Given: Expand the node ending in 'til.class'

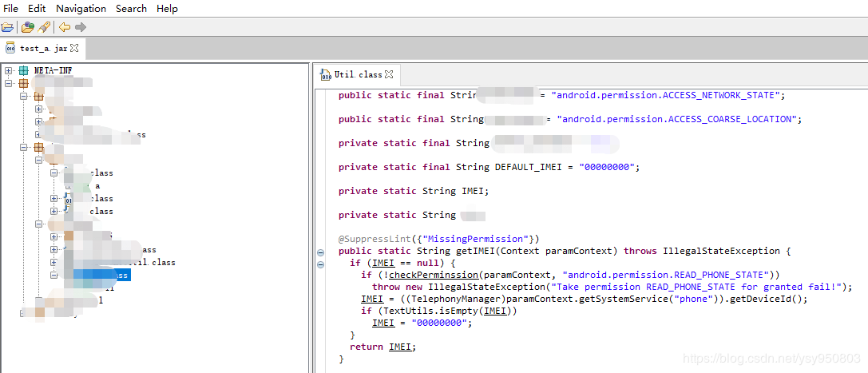Looking at the screenshot, I should click(x=54, y=262).
